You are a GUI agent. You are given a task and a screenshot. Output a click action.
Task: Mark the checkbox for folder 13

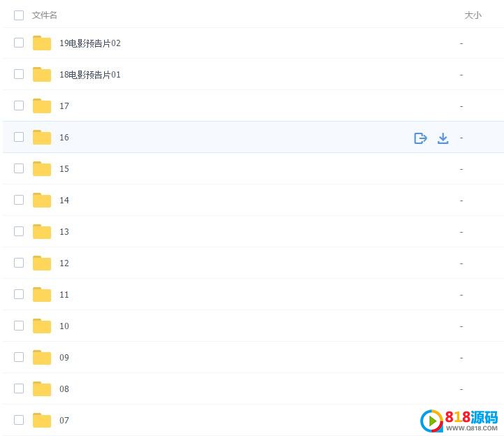[x=19, y=231]
